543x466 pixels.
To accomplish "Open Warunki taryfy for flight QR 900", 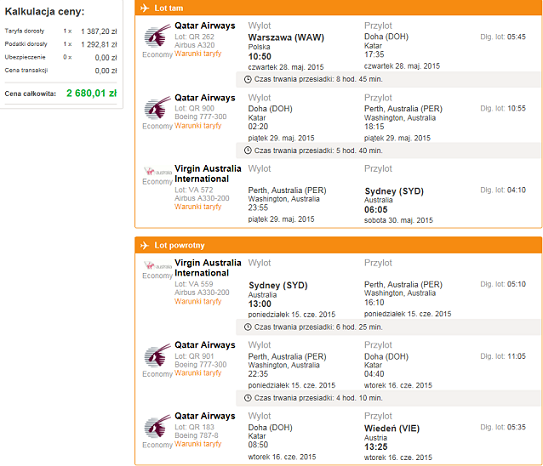I will pos(198,126).
